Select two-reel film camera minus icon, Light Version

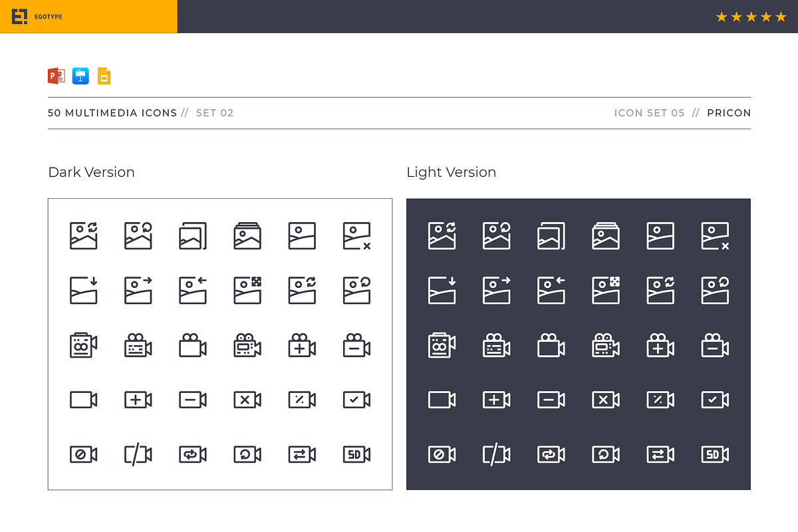715,346
